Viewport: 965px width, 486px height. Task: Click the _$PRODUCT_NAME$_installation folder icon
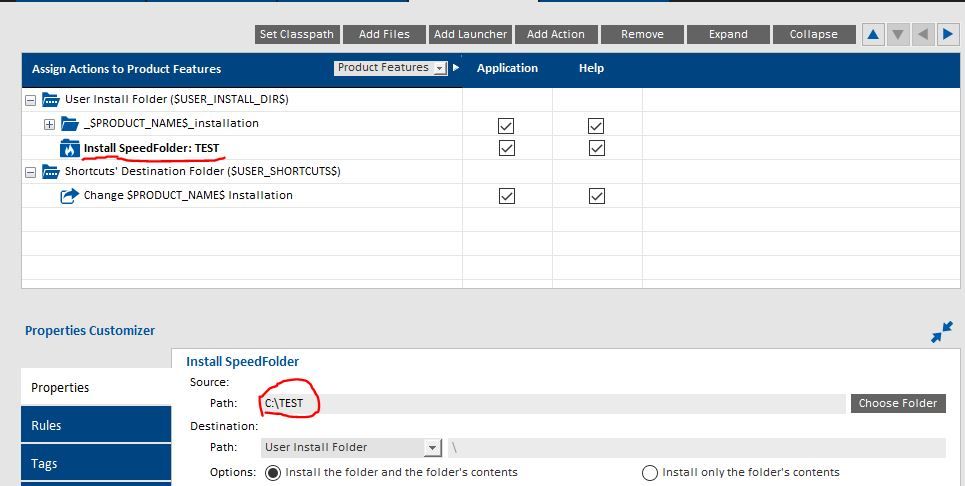point(70,124)
